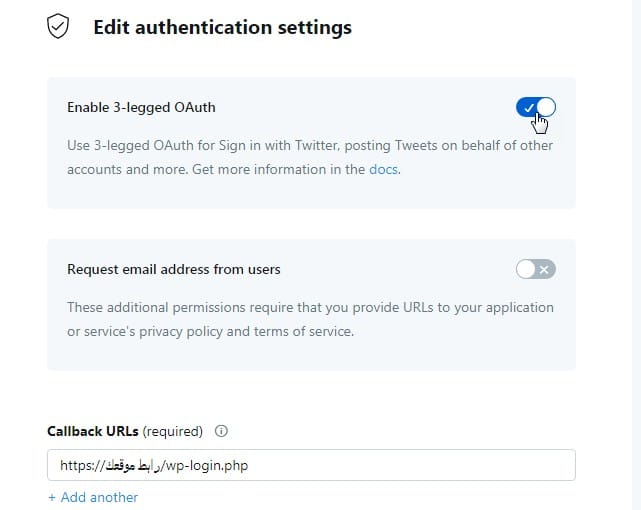Click the plus sign before Add another
Viewport: 641px width, 510px height.
52,497
